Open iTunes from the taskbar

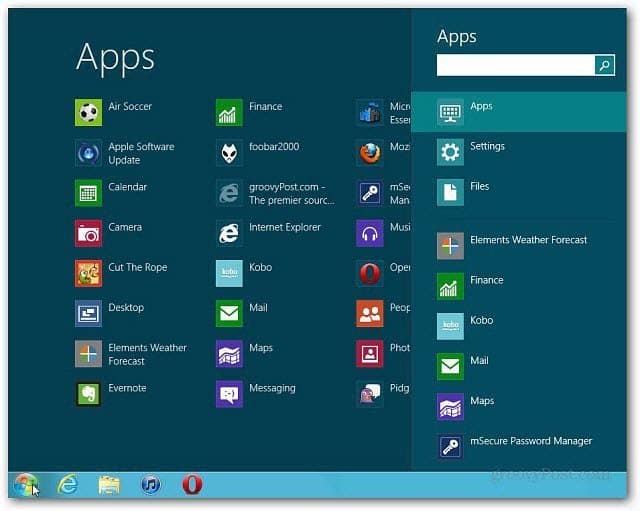[151, 484]
